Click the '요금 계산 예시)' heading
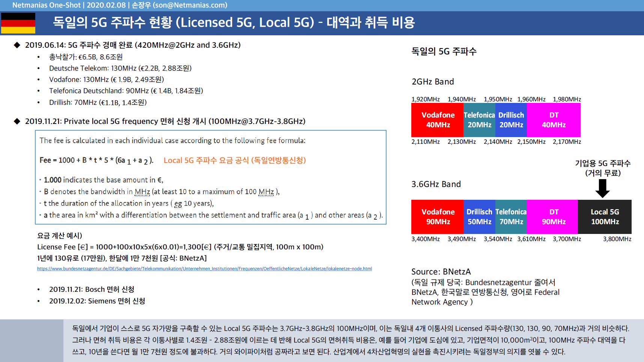The image size is (644, 362). pyautogui.click(x=60, y=236)
